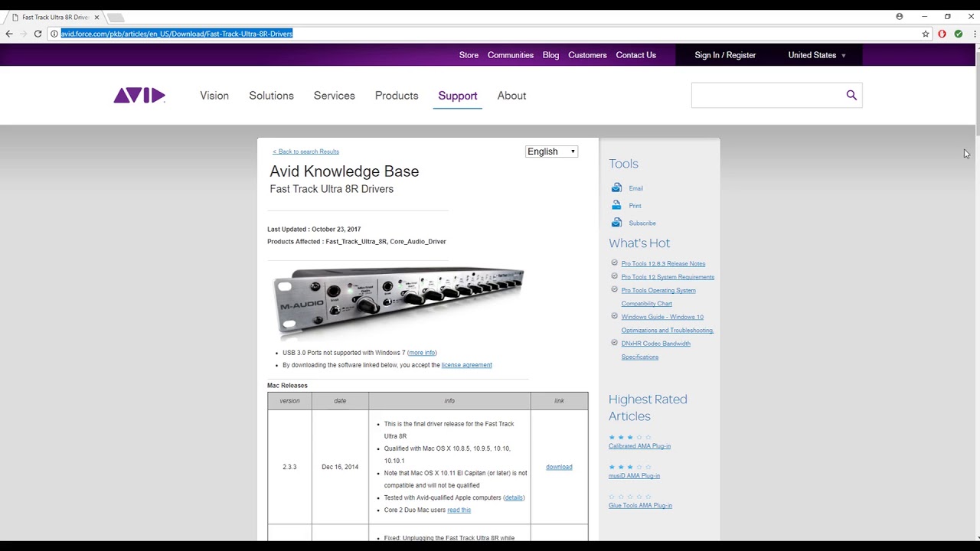Go to Store in top bar
980x551 pixels.
coord(469,55)
